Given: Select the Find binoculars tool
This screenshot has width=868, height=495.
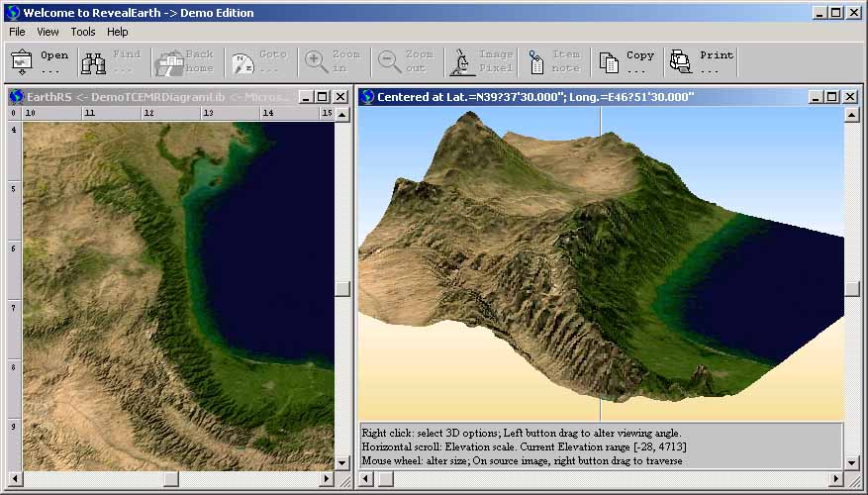Looking at the screenshot, I should pos(94,62).
